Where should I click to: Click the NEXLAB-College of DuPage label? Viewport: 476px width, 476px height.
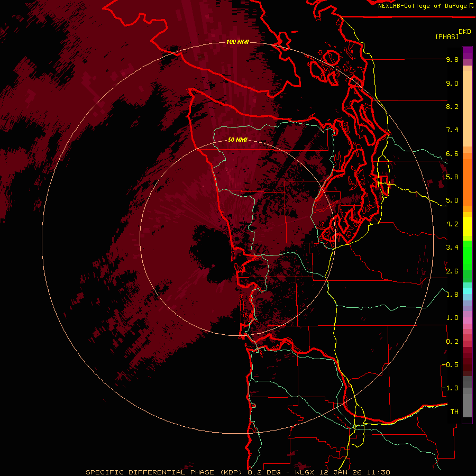click(423, 6)
